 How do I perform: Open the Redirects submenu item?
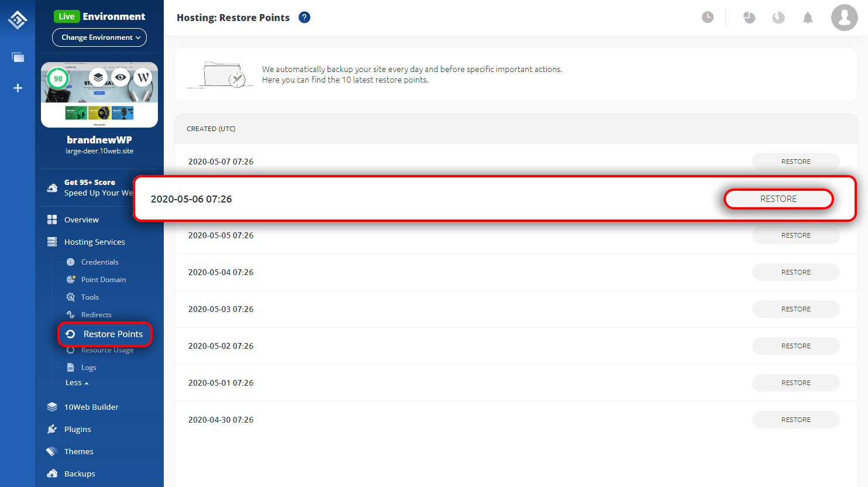point(96,315)
